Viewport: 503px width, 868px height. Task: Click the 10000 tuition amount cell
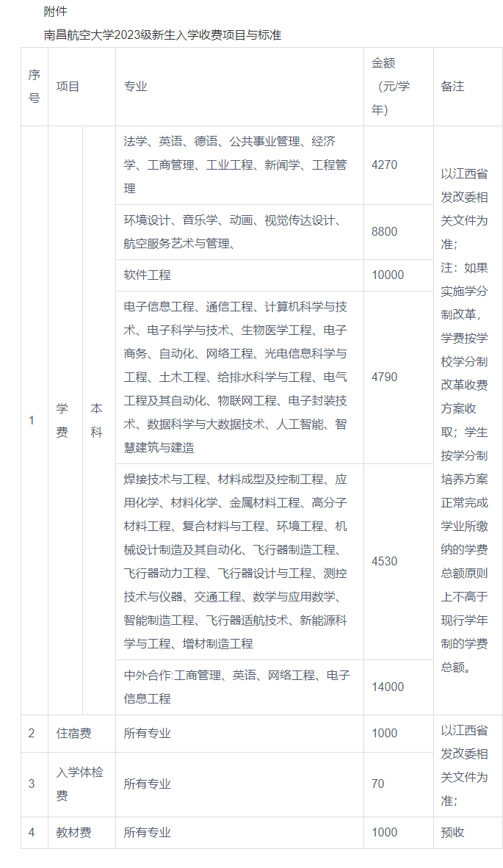point(399,275)
